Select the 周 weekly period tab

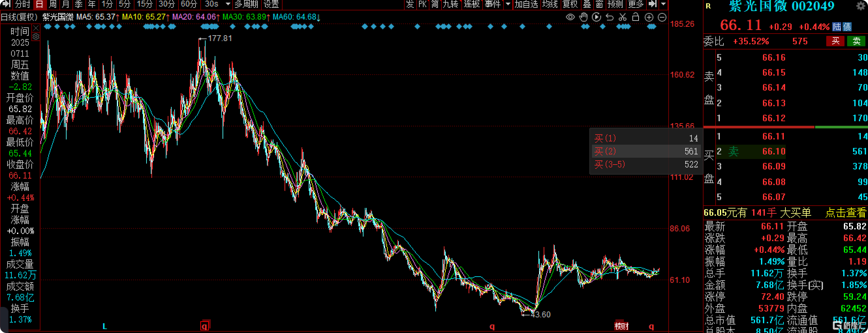tap(53, 4)
